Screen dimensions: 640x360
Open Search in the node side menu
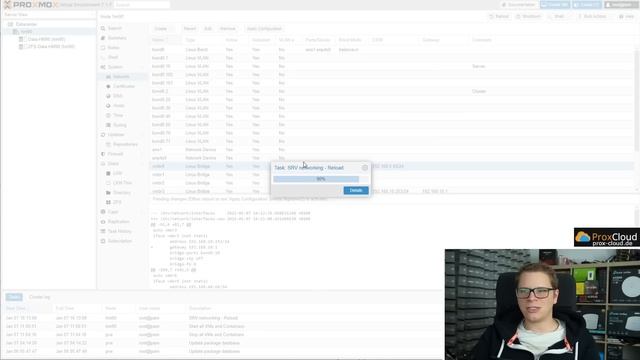(x=114, y=28)
